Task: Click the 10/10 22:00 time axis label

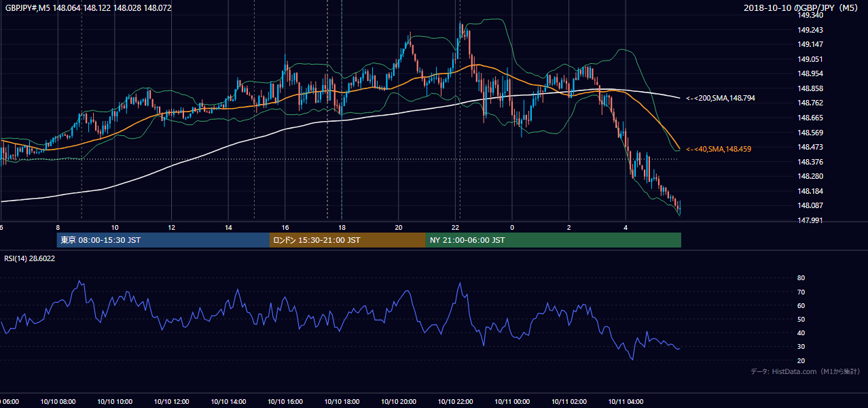Action: pyautogui.click(x=456, y=402)
